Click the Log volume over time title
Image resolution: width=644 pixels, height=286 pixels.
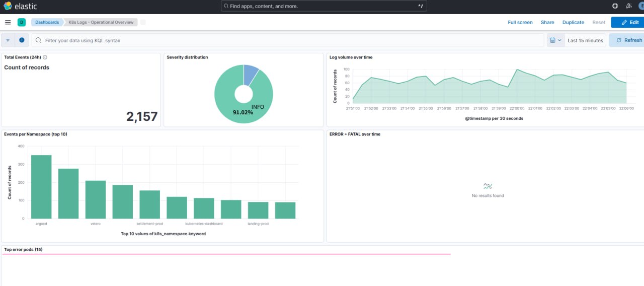click(351, 57)
